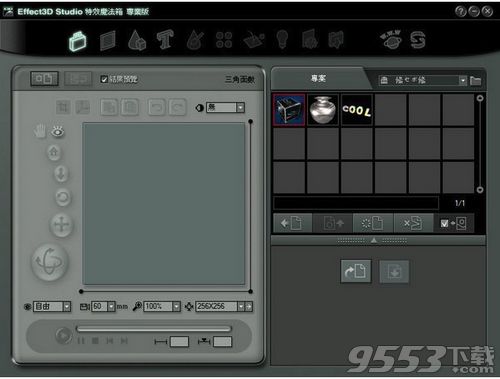Click the circular rotate tool button

63,198
